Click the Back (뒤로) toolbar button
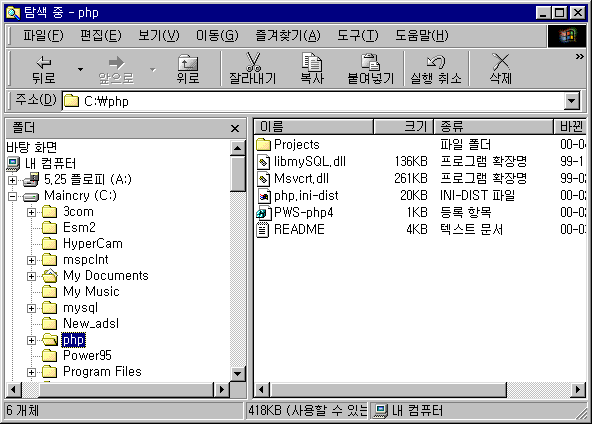The height and width of the screenshot is (424, 592). pos(44,69)
